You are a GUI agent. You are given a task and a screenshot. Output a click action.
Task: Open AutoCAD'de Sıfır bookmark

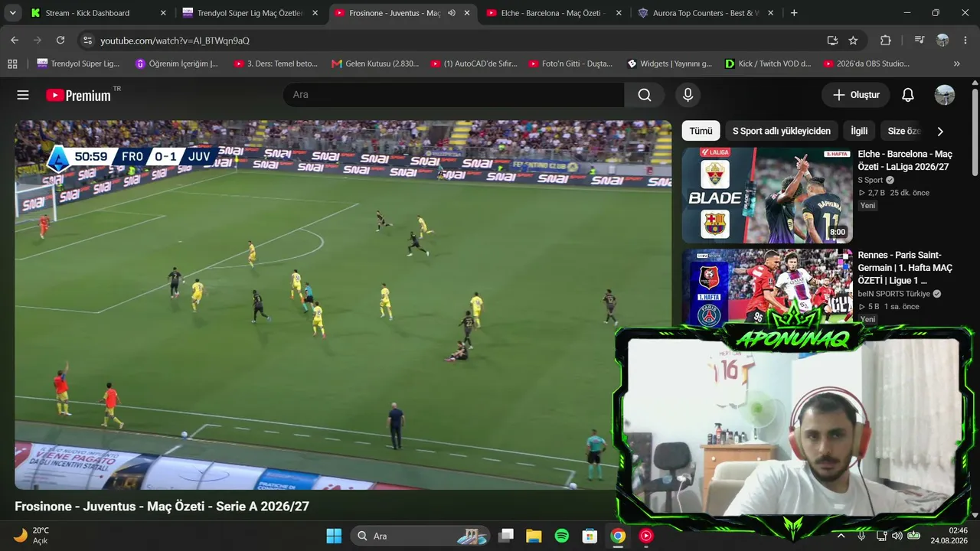(474, 64)
